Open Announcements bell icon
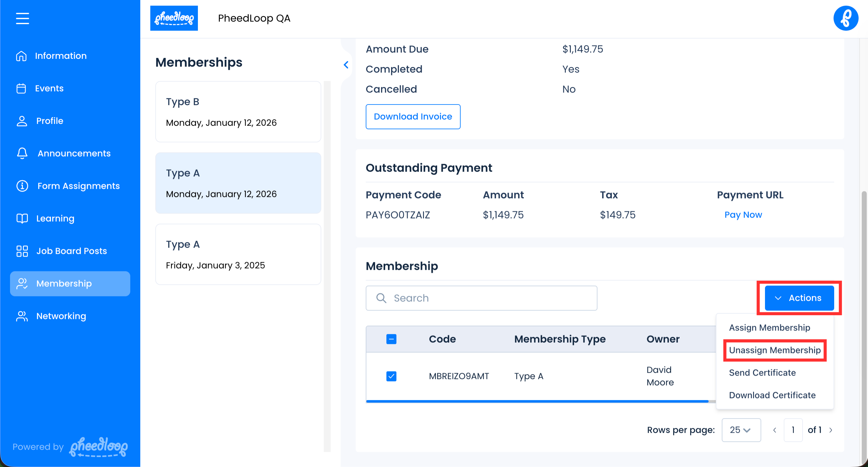The height and width of the screenshot is (467, 868). [x=22, y=154]
